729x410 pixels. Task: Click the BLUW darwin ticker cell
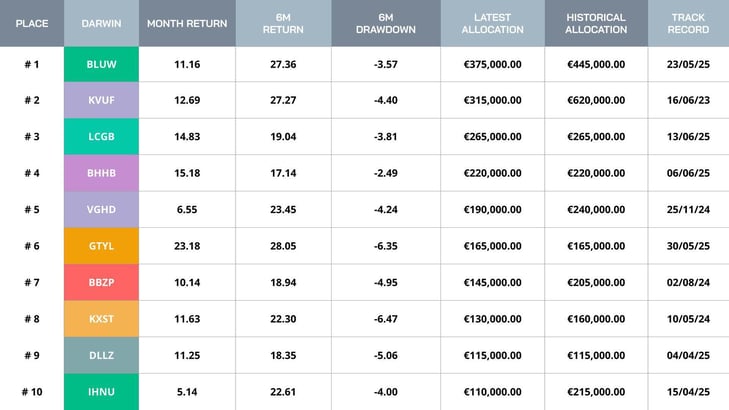(x=101, y=64)
